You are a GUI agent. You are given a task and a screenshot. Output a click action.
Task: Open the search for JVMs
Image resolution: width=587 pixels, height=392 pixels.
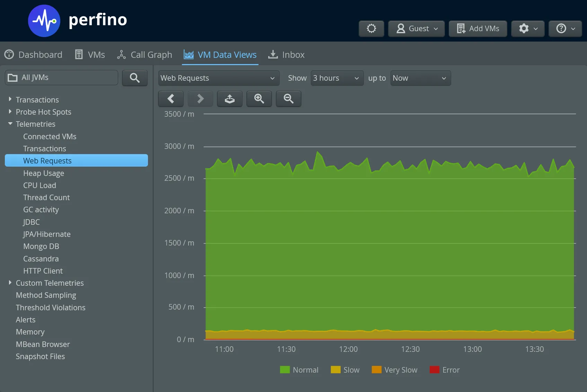(134, 78)
